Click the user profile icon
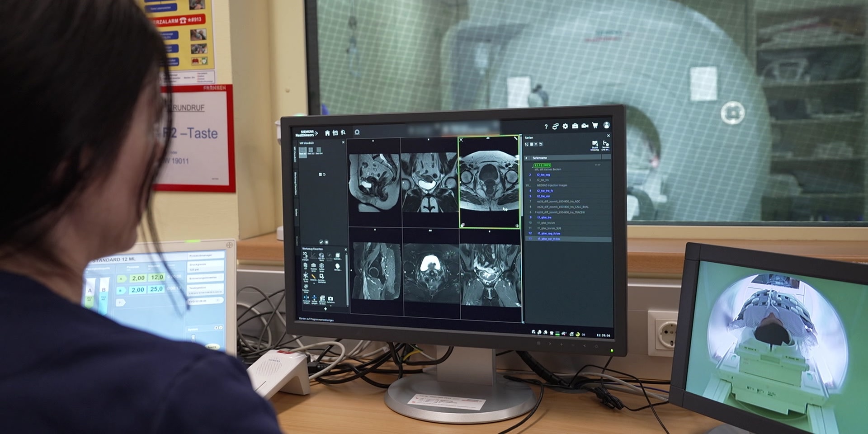 coord(606,125)
